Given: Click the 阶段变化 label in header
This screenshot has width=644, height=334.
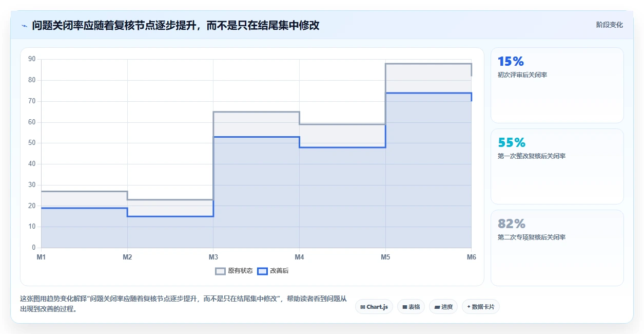Looking at the screenshot, I should pyautogui.click(x=610, y=25).
